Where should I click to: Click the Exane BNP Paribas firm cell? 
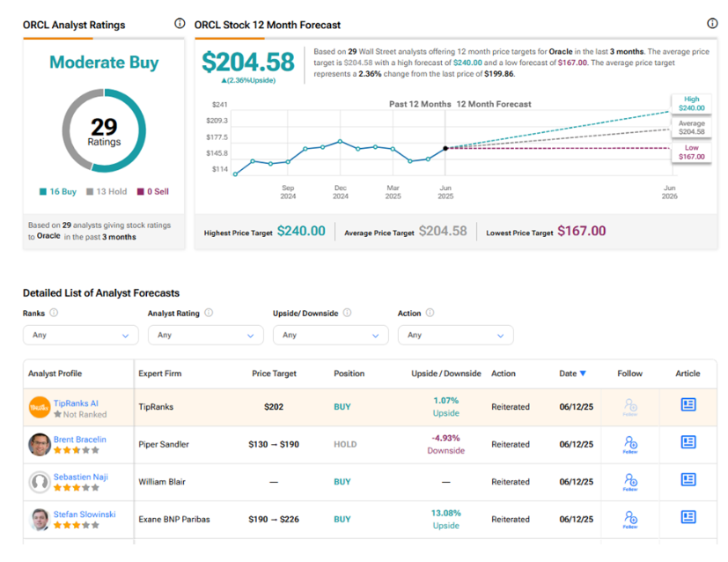point(174,520)
